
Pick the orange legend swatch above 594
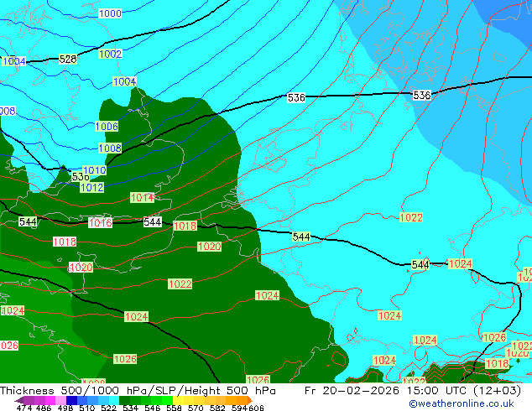[243, 400]
